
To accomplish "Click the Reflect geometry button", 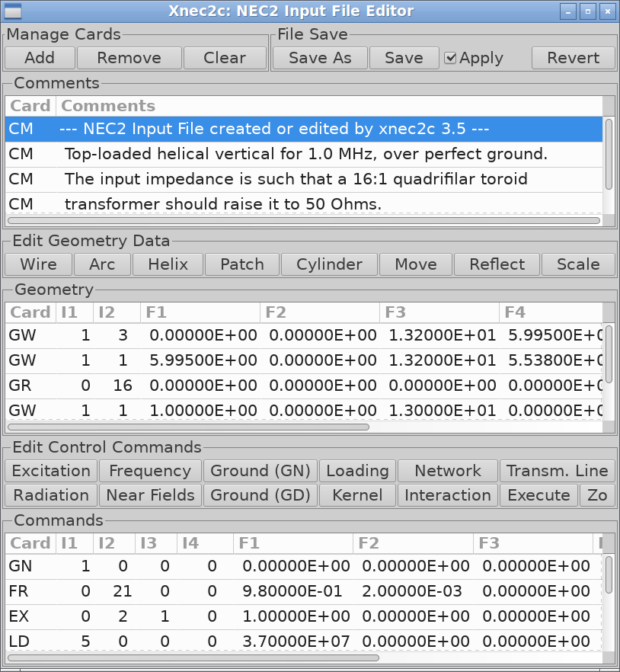I will 497,264.
